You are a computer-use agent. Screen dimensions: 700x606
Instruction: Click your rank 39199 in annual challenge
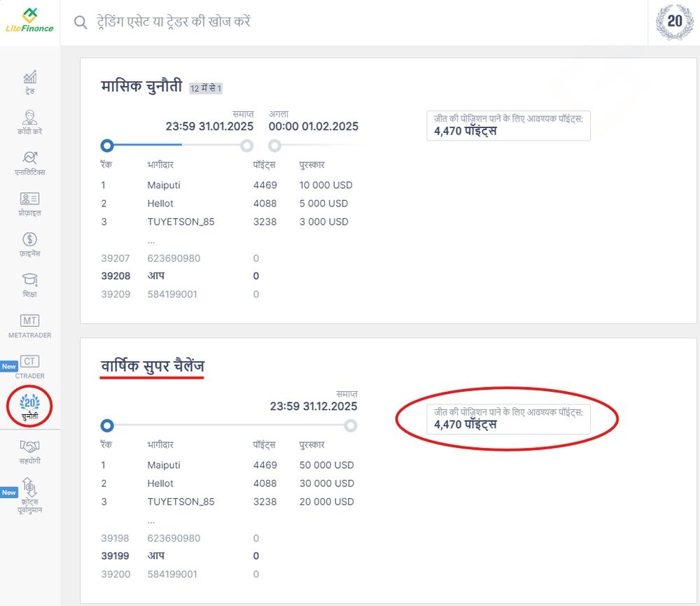(115, 556)
